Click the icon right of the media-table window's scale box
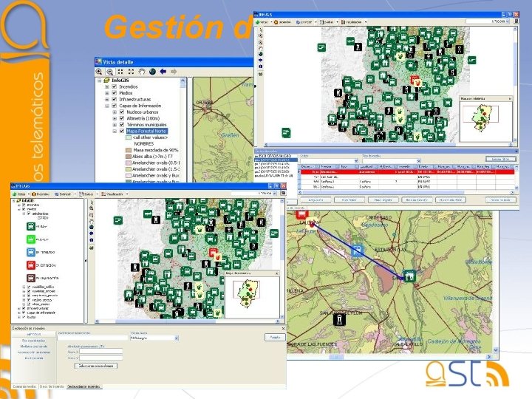 click(x=516, y=21)
